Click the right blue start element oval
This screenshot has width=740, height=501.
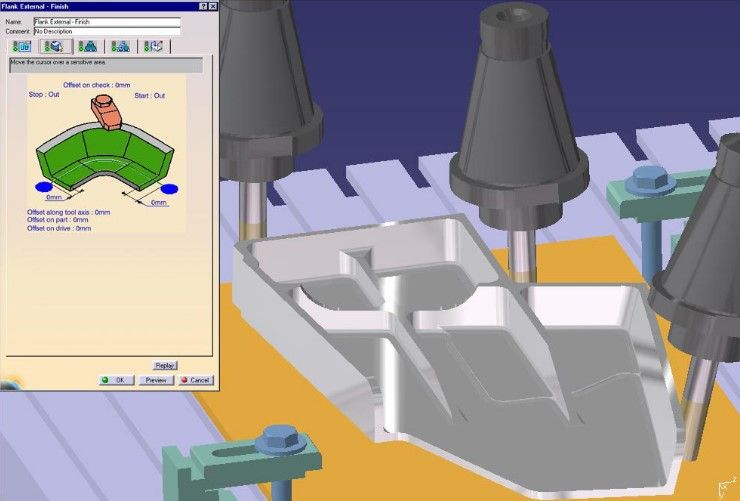click(169, 187)
